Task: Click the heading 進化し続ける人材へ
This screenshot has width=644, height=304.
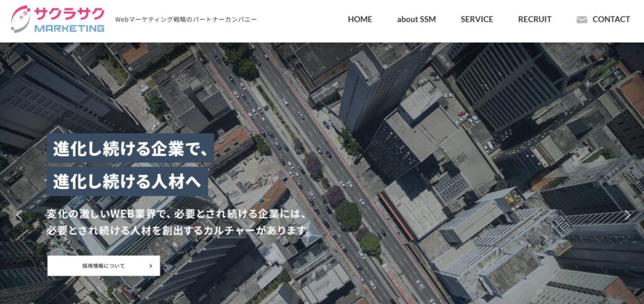Action: pos(127,181)
